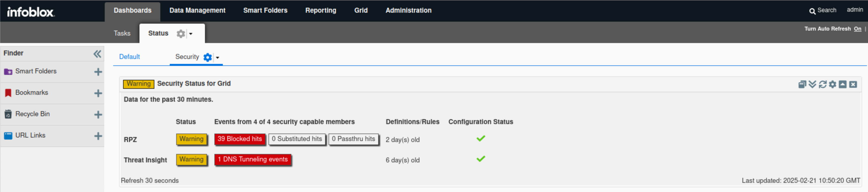Add new Smart Folder with plus icon
The image size is (868, 192).
coord(98,72)
